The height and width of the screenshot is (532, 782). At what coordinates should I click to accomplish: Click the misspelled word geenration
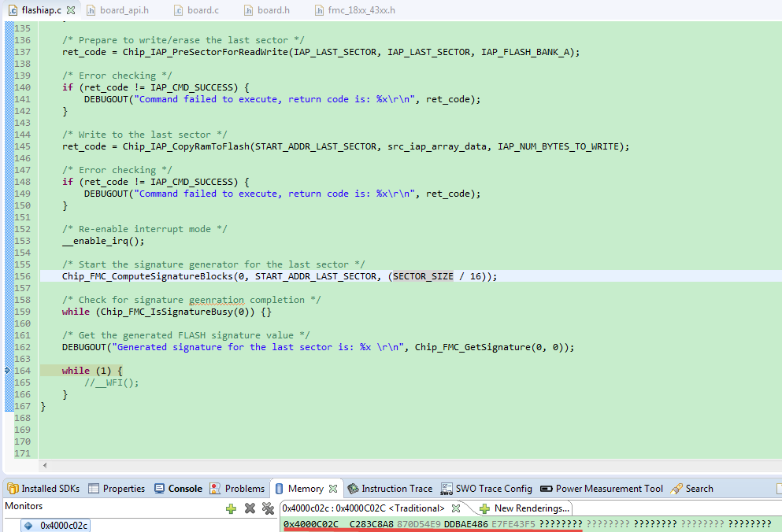217,300
